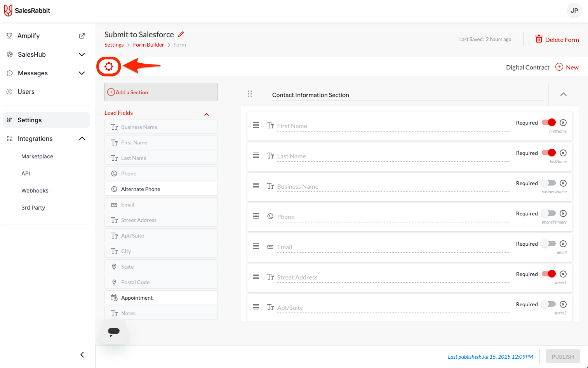The height and width of the screenshot is (368, 588).
Task: Click the Settings breadcrumb link
Action: pyautogui.click(x=114, y=45)
